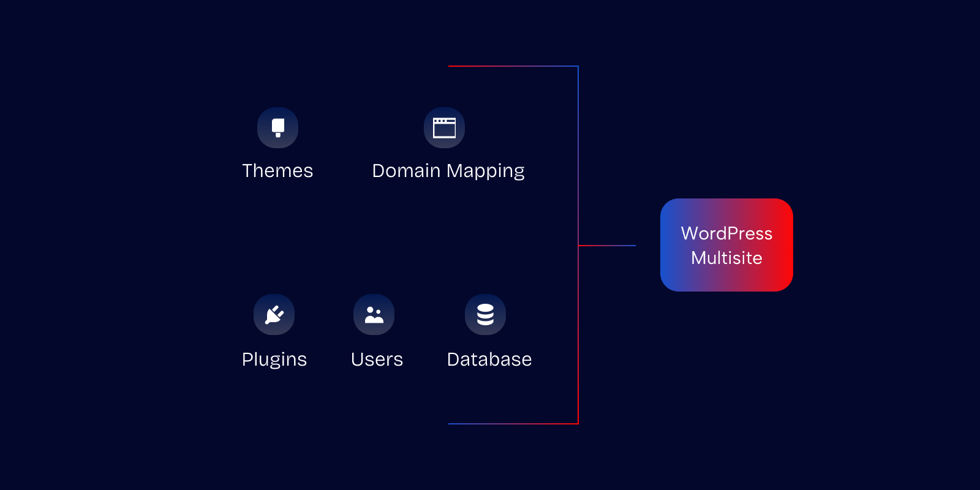Click the Database stack icon
The width and height of the screenshot is (980, 490).
485,314
